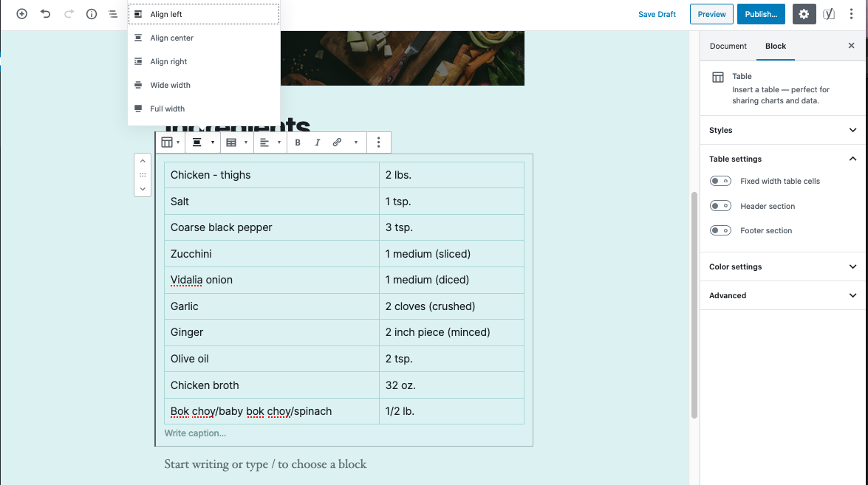The image size is (868, 485).
Task: Click the Redo arrow icon
Action: point(69,14)
